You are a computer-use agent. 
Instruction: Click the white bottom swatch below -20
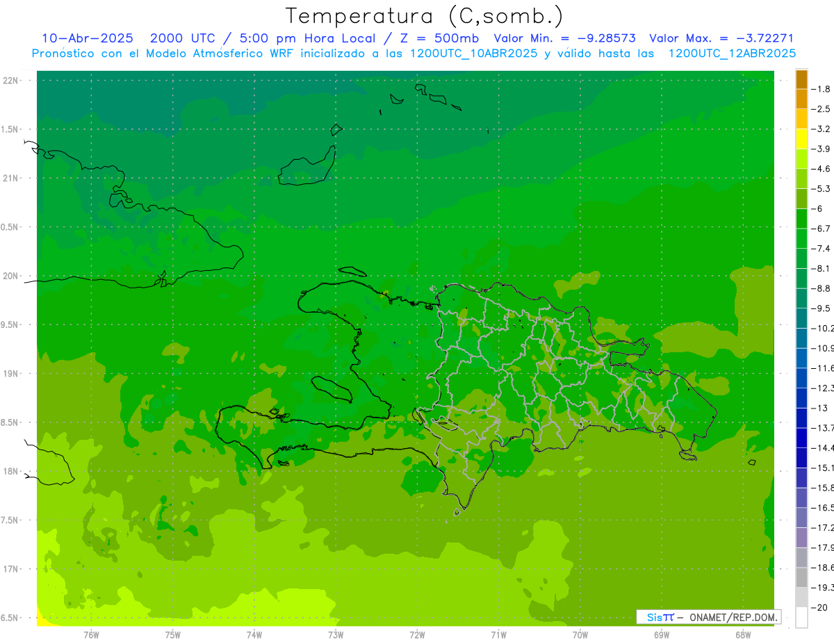(x=801, y=618)
